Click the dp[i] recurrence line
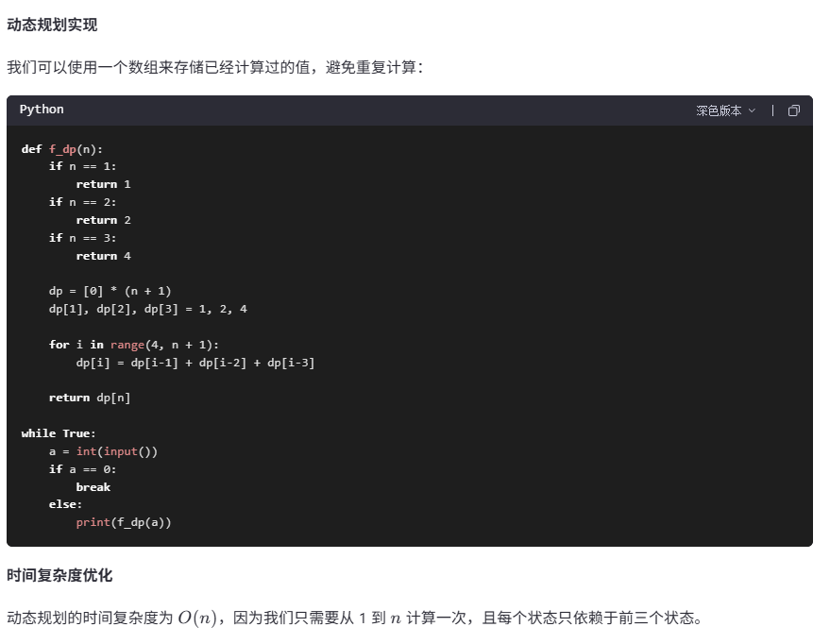 point(195,363)
